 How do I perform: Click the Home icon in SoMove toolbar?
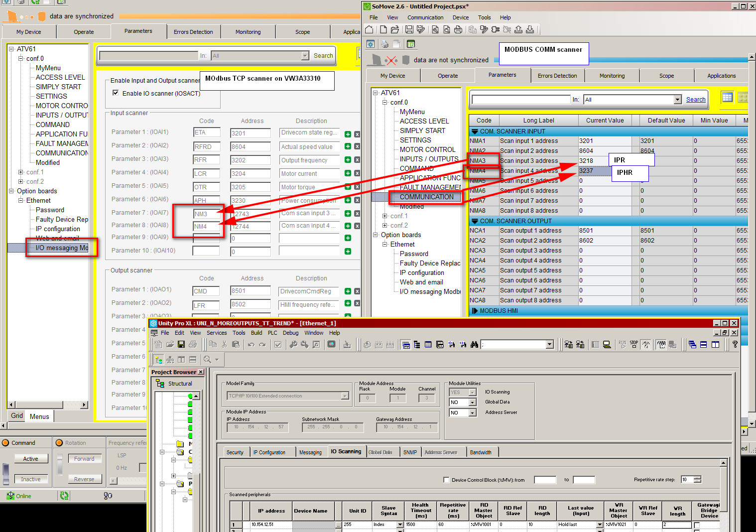(x=369, y=29)
